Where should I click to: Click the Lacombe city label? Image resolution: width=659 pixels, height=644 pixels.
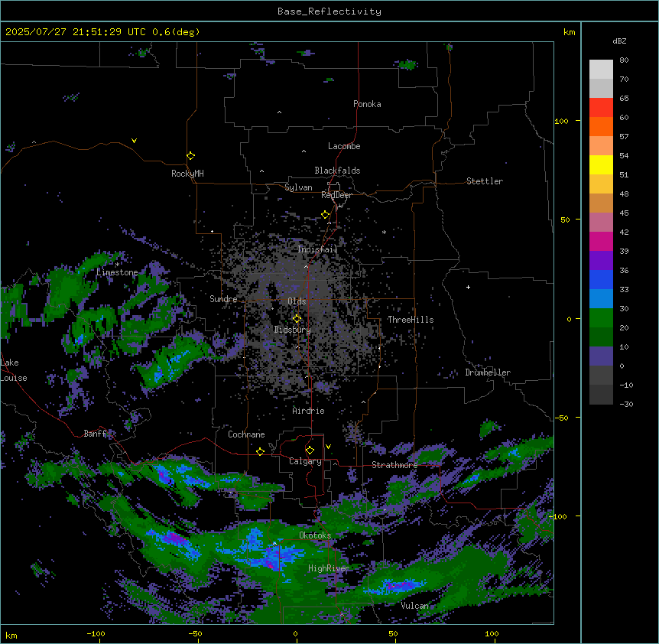tap(344, 146)
